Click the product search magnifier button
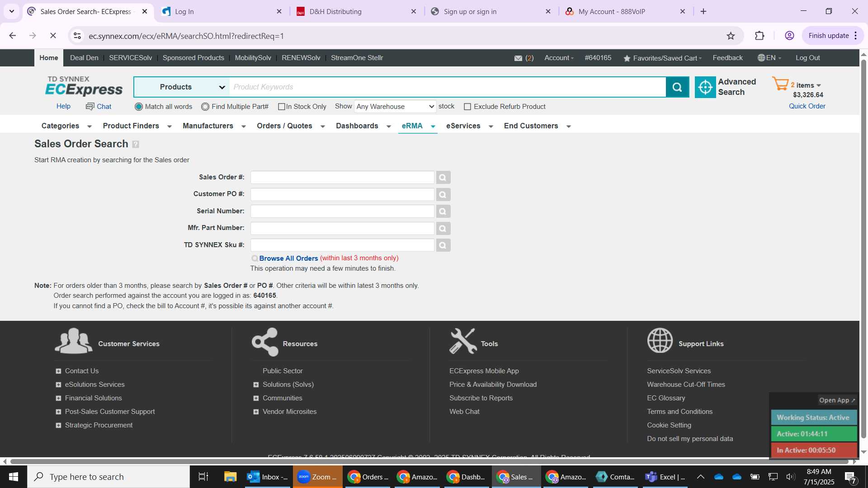This screenshot has width=868, height=488. [x=677, y=87]
